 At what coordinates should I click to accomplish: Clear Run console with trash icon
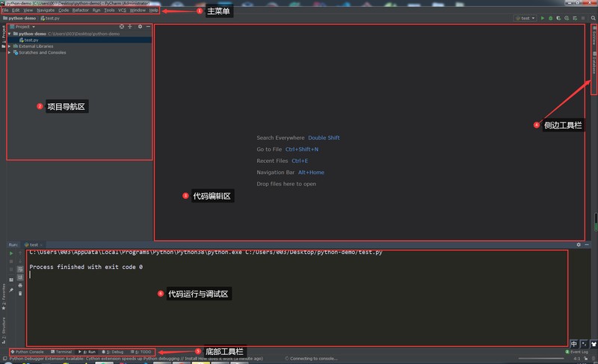[x=20, y=294]
